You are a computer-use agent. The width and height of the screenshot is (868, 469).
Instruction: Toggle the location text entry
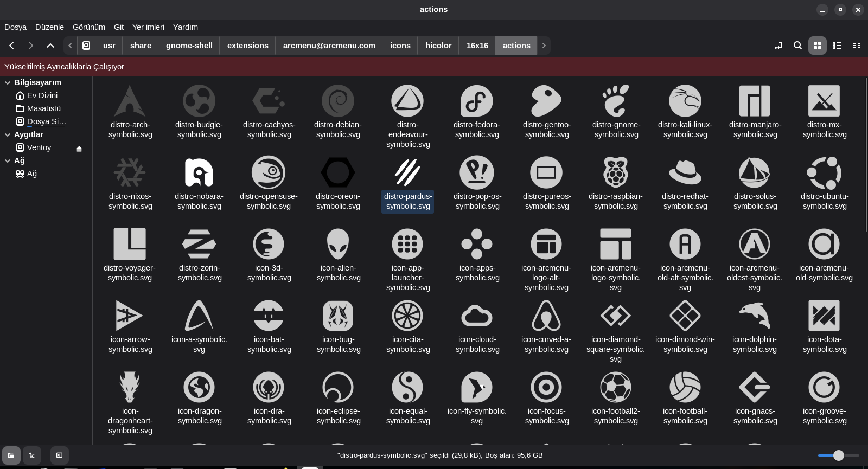pyautogui.click(x=778, y=46)
